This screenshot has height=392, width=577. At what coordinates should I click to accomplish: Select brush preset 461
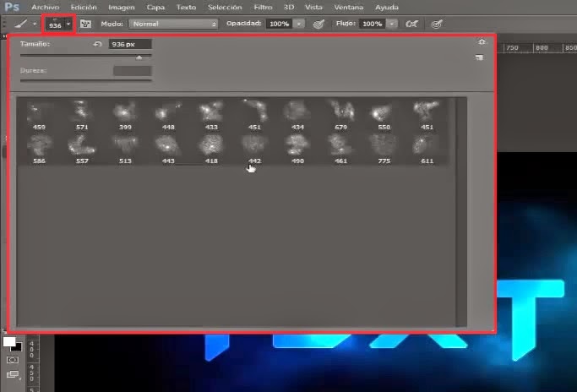tap(340, 149)
